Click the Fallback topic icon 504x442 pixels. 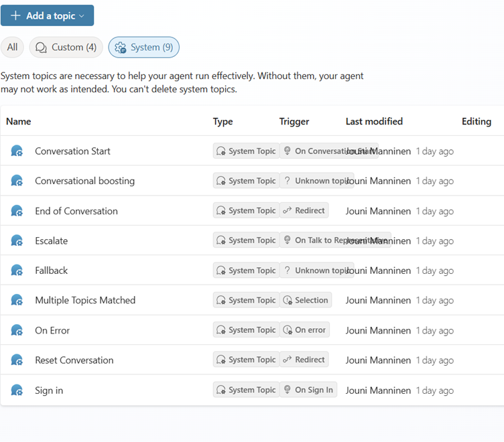tap(17, 271)
